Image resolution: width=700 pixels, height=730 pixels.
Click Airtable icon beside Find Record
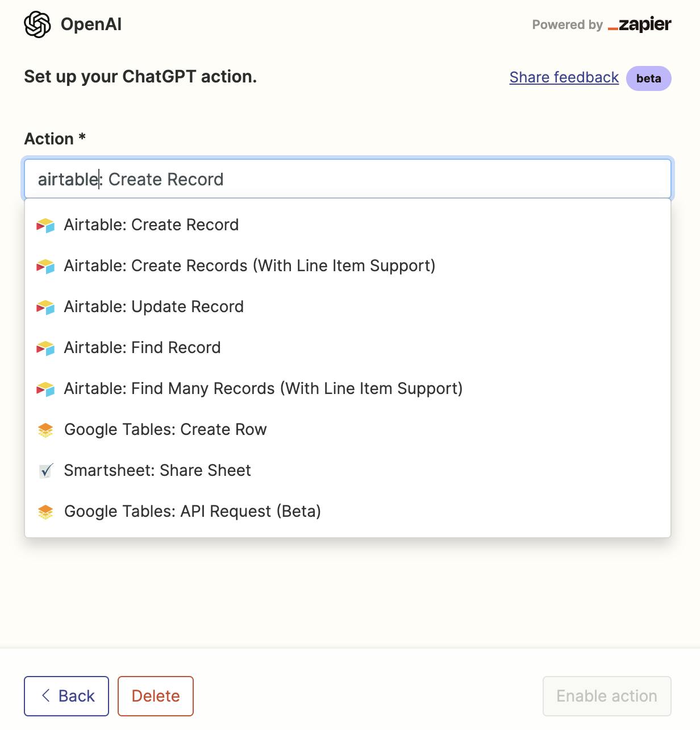tap(45, 348)
